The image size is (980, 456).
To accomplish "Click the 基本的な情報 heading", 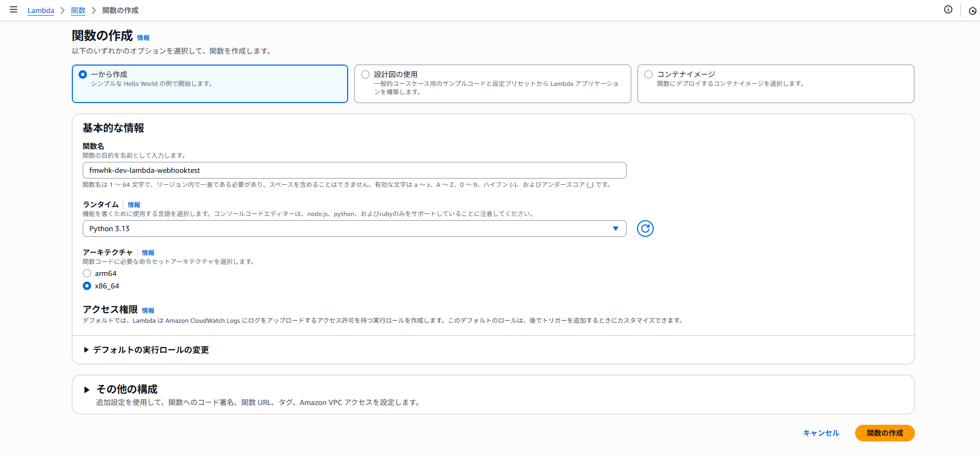I will pyautogui.click(x=113, y=128).
